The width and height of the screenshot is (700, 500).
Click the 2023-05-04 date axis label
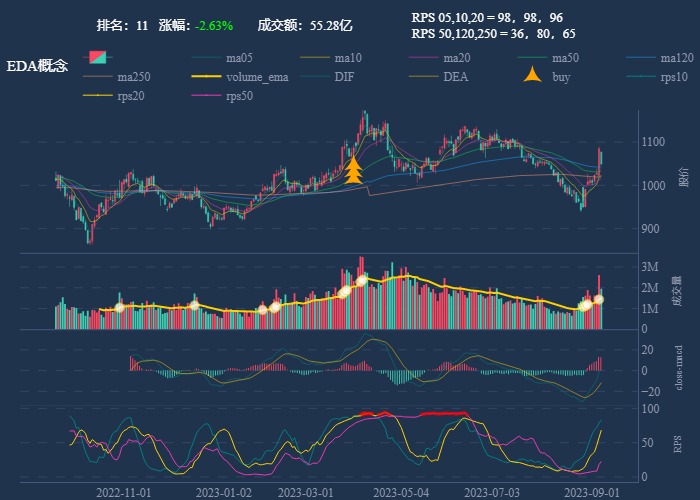pos(400,493)
